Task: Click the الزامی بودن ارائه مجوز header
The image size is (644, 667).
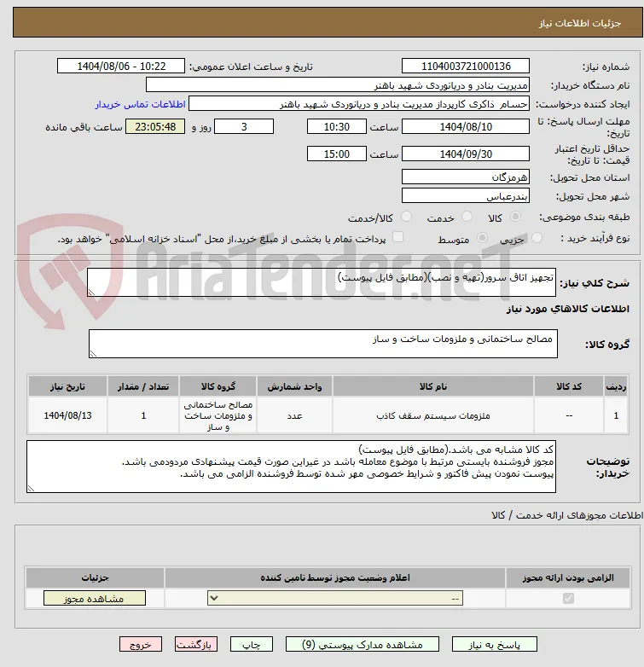Action: 568,577
